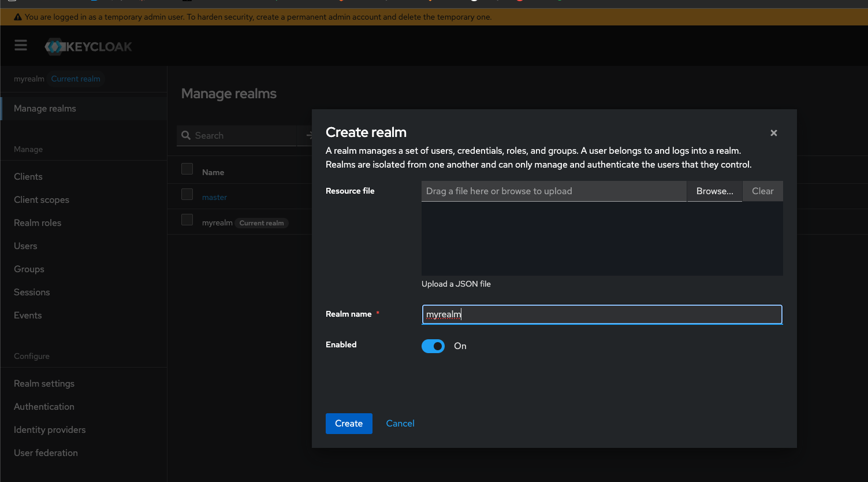This screenshot has height=482, width=868.
Task: Click the Clear button
Action: point(762,191)
